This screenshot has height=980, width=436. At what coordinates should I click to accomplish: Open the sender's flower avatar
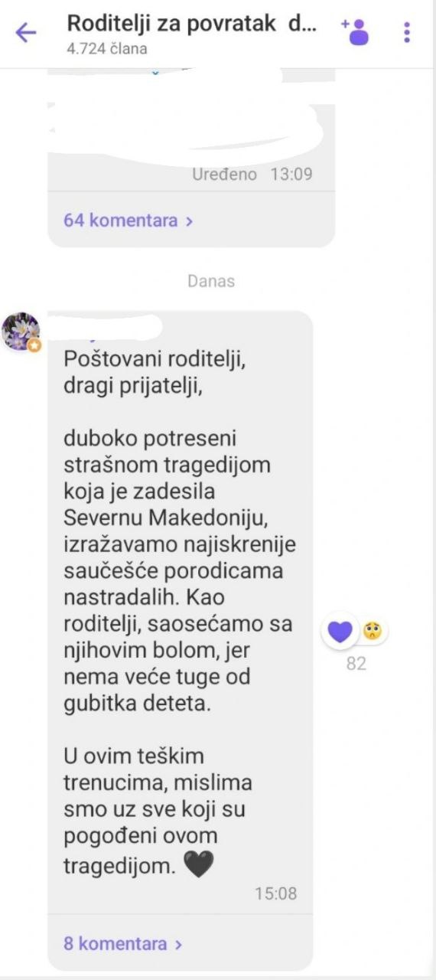(x=21, y=332)
